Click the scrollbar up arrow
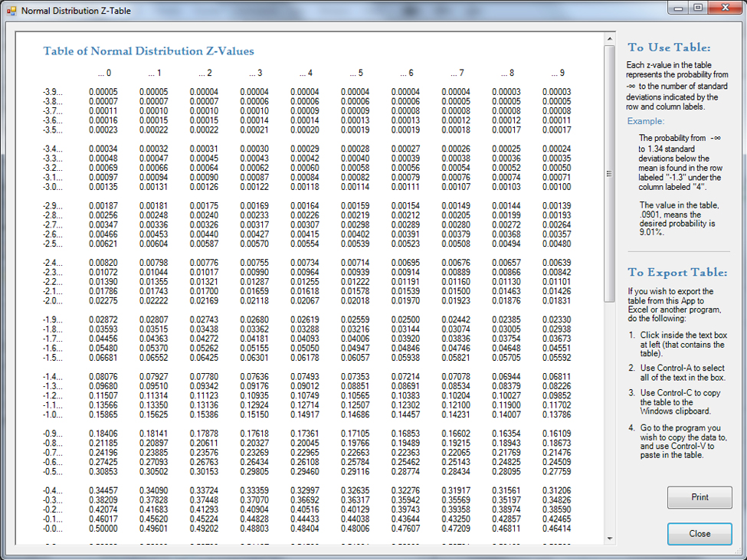The height and width of the screenshot is (560, 747). (x=609, y=38)
